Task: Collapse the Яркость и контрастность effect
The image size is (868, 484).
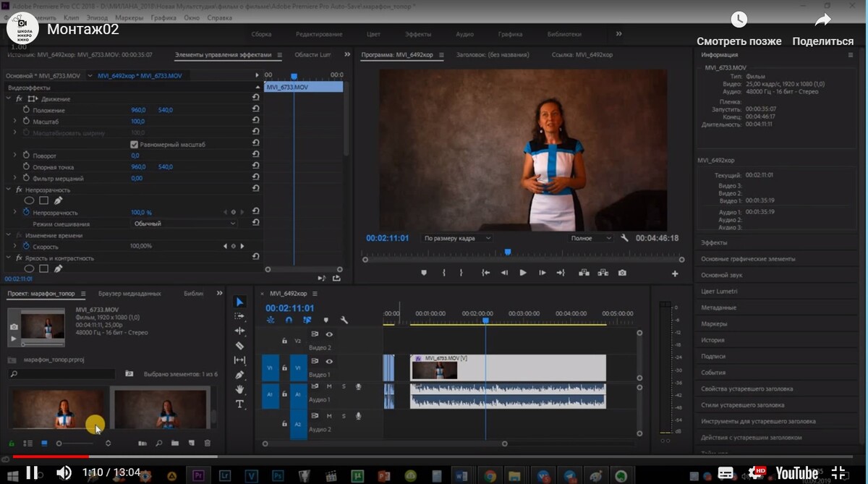Action: pos(9,258)
